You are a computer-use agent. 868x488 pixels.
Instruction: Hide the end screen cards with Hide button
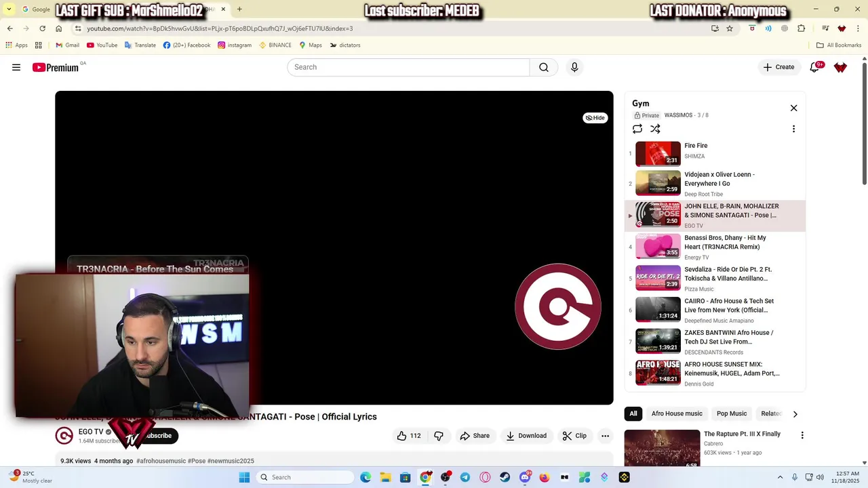[595, 118]
